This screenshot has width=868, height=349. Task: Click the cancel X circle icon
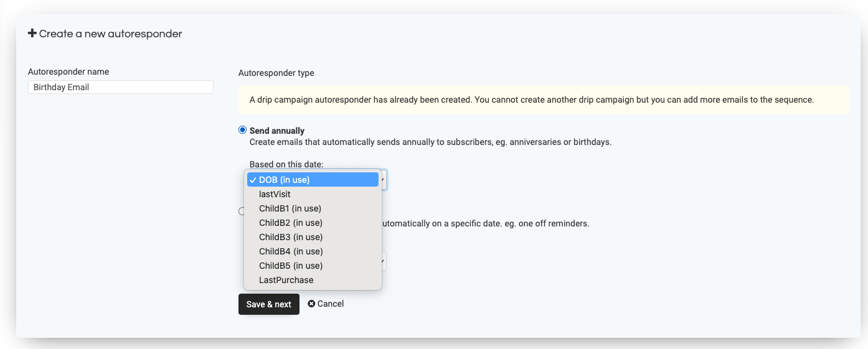(311, 304)
